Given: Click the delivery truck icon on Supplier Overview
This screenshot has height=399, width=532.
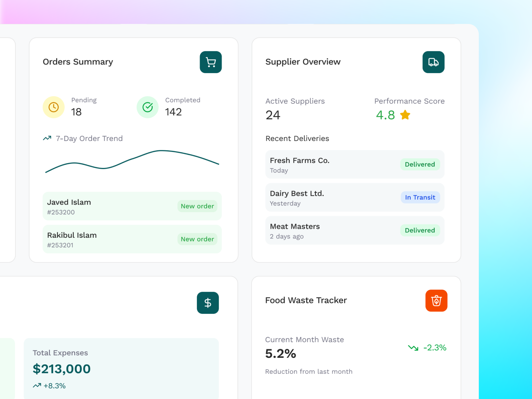Looking at the screenshot, I should tap(433, 62).
